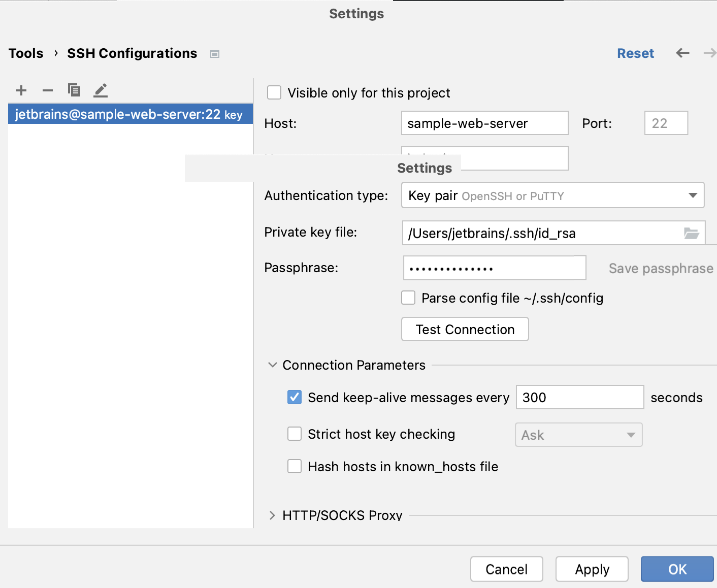Add a new SSH configuration
This screenshot has width=717, height=588.
coord(21,90)
